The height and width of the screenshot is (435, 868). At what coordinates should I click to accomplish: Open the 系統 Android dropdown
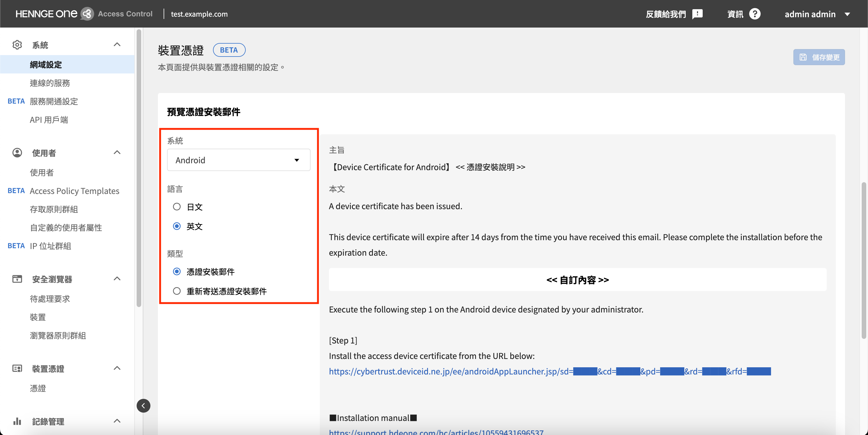click(x=239, y=160)
